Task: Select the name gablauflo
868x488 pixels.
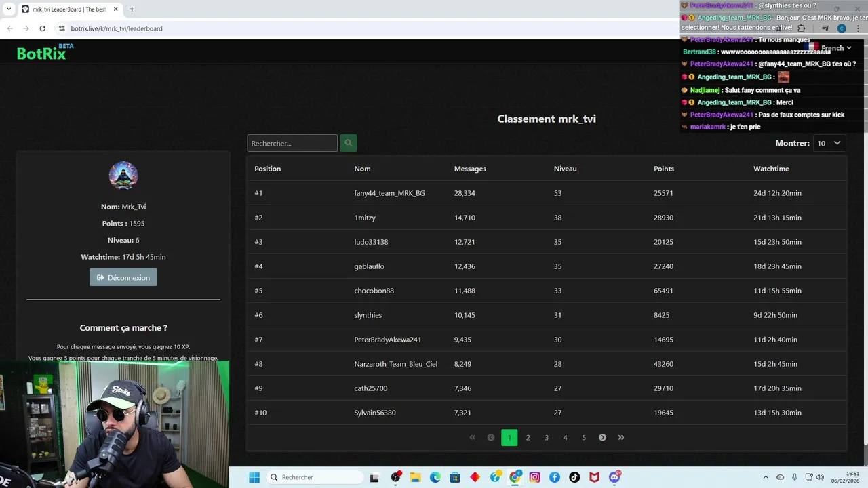Action: coord(369,266)
